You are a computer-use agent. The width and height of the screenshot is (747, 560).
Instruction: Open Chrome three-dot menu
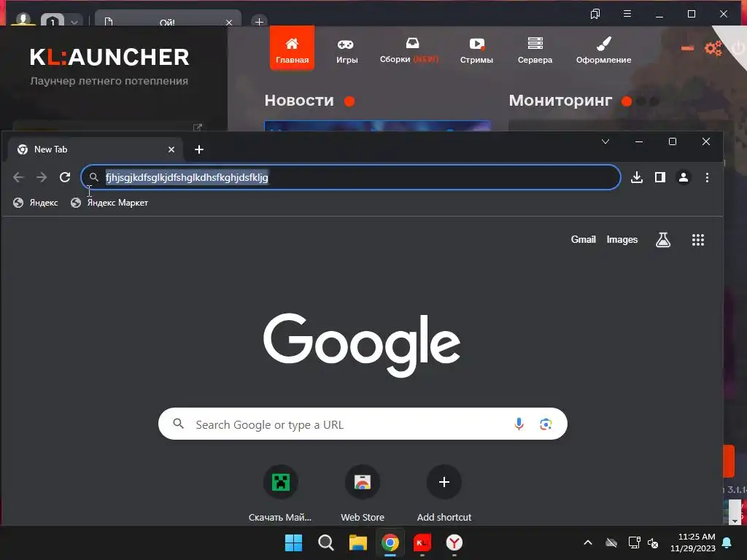(x=707, y=178)
